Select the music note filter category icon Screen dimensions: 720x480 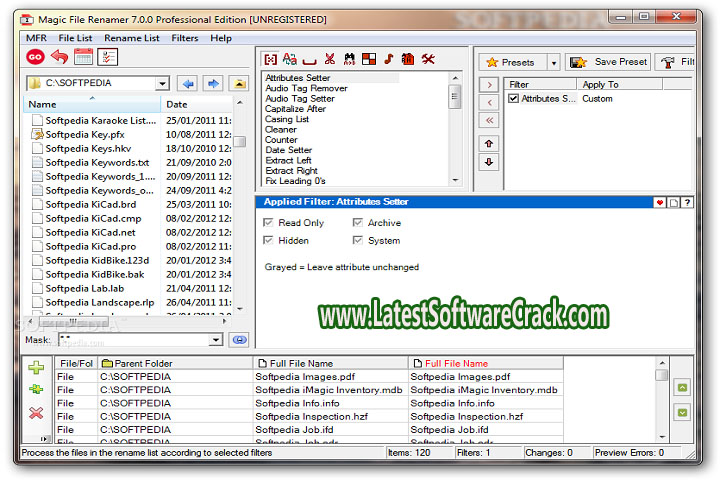(x=389, y=59)
